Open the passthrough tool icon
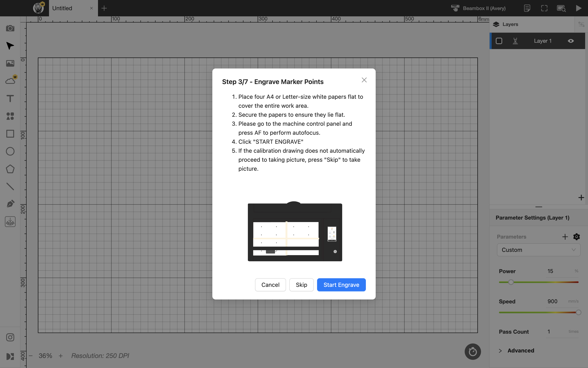588x368 pixels. (x=10, y=222)
